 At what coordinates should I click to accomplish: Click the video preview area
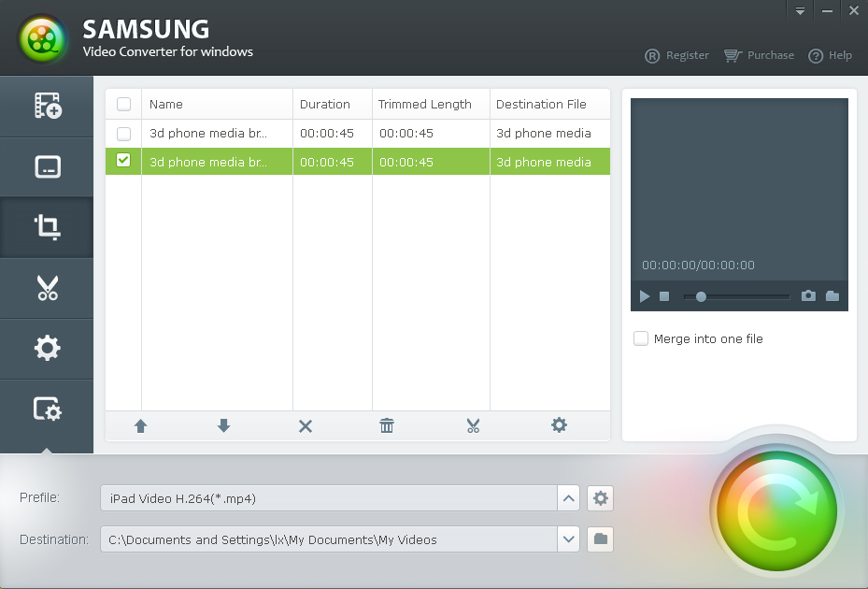[739, 189]
